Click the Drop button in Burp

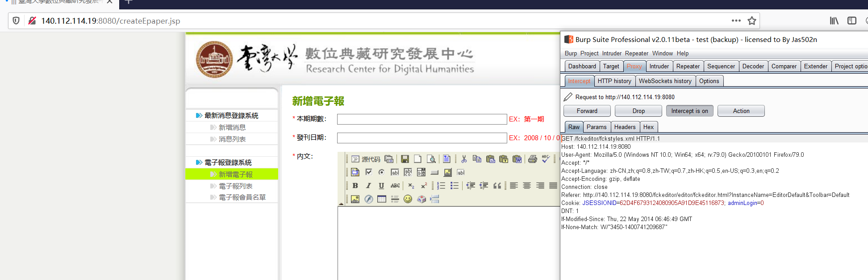click(638, 111)
